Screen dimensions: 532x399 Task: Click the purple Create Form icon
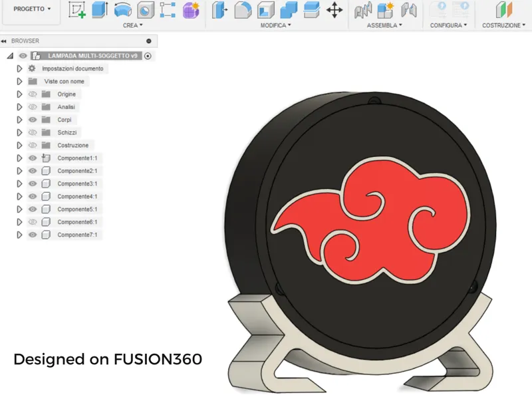coord(191,10)
